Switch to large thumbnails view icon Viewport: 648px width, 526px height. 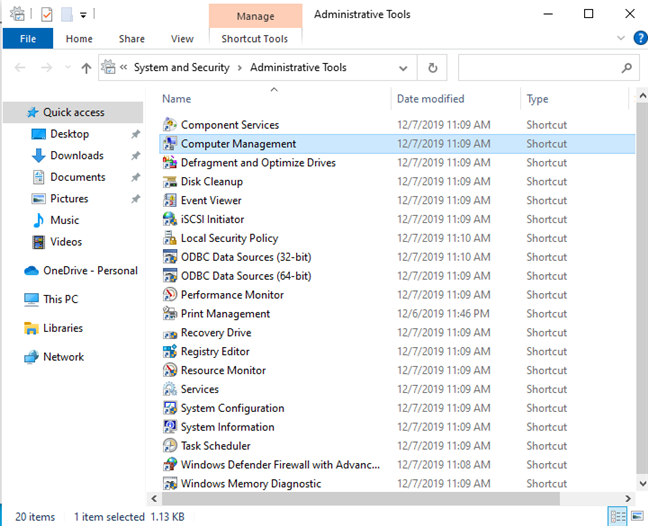(x=637, y=516)
